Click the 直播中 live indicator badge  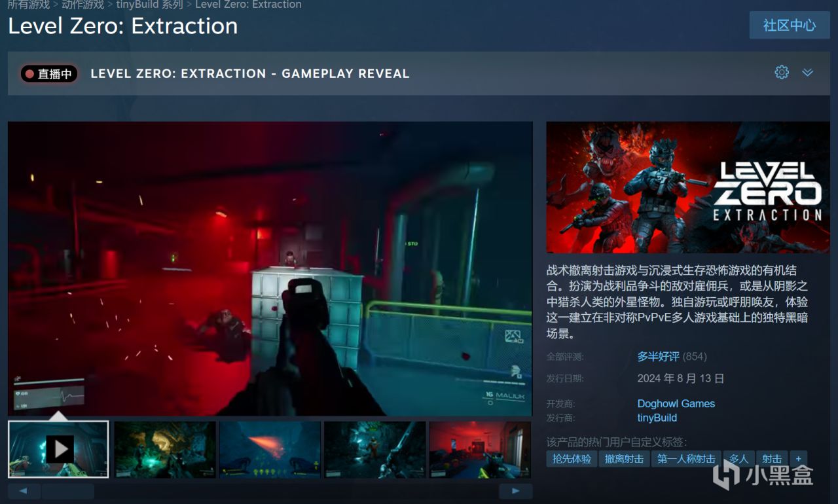(x=49, y=74)
